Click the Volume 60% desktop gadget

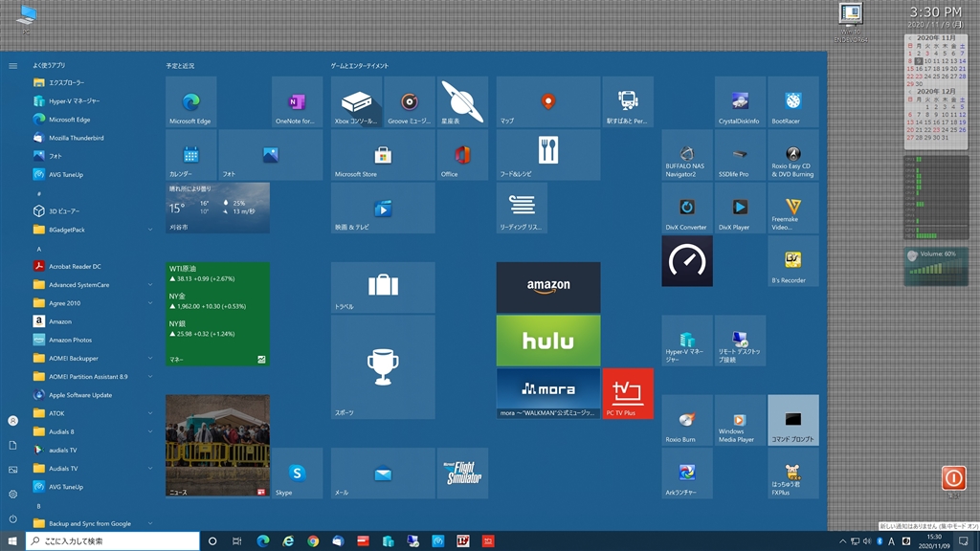(936, 266)
